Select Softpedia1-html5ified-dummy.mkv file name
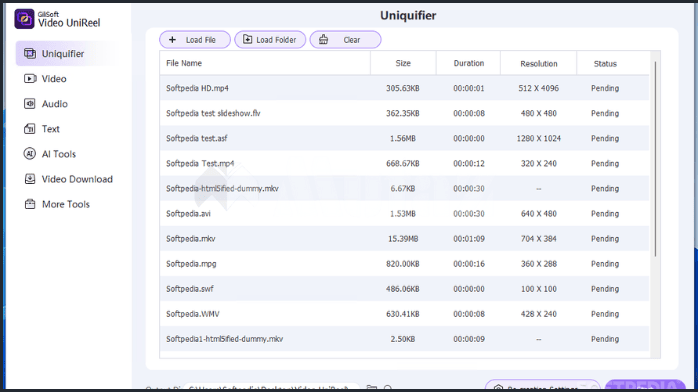The image size is (698, 392). (224, 339)
